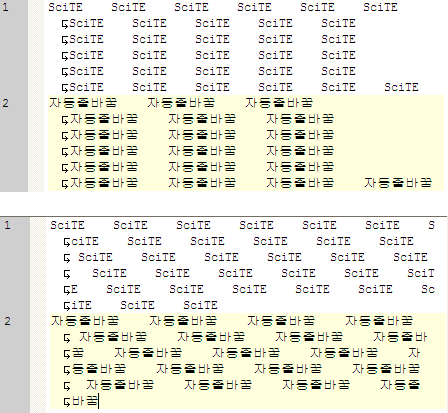
Task: Click the wrapped "ciTE" fragment in the lower pane
Action: coord(85,241)
